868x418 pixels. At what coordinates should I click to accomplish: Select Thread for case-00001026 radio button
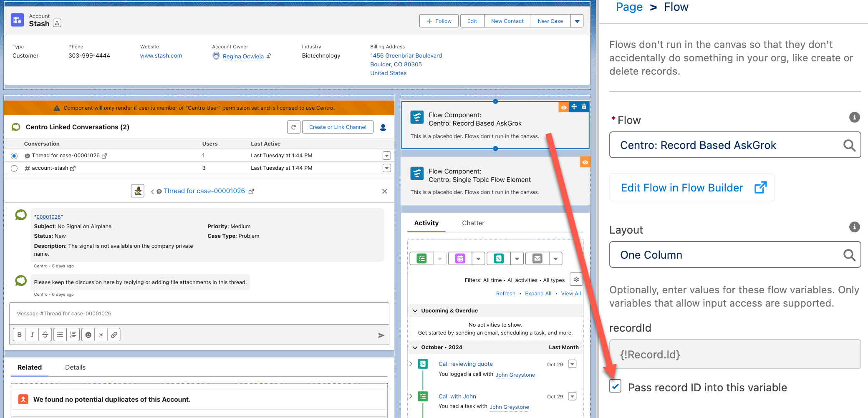coord(14,156)
